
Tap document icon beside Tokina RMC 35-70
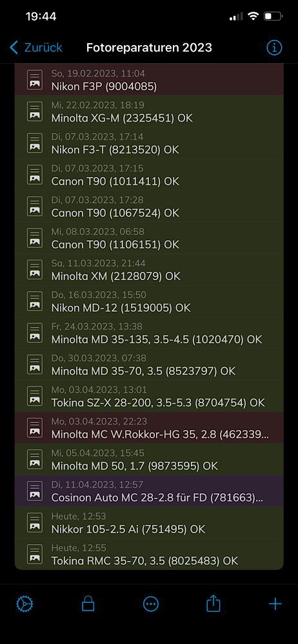(x=35, y=554)
